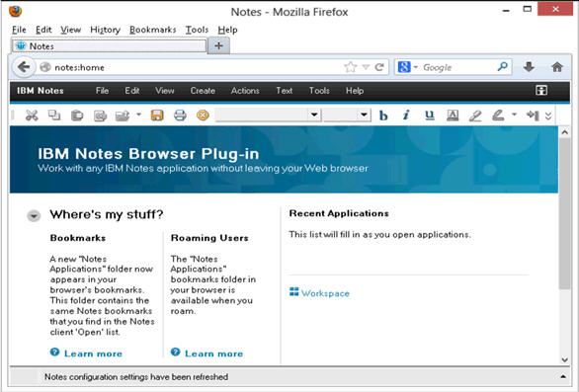Toggle bold formatting
579x392 pixels.
(x=383, y=116)
